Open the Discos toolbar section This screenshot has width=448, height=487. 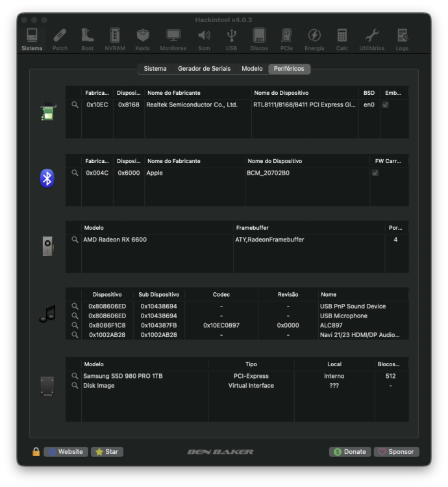click(259, 40)
